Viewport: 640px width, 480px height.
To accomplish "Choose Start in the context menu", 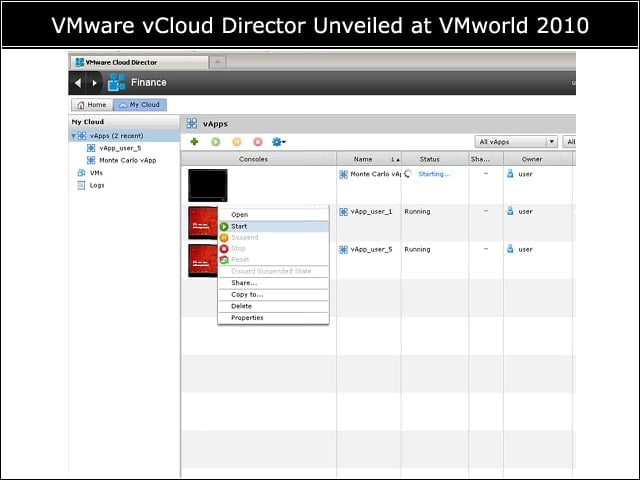I will [273, 227].
